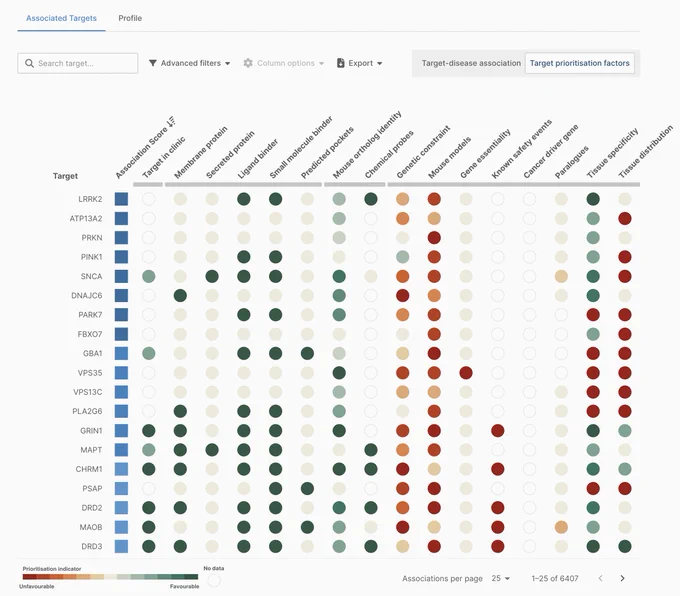Click DRD3 Tissue distribution green dot
Viewport: 680px width, 596px height.
tap(625, 546)
